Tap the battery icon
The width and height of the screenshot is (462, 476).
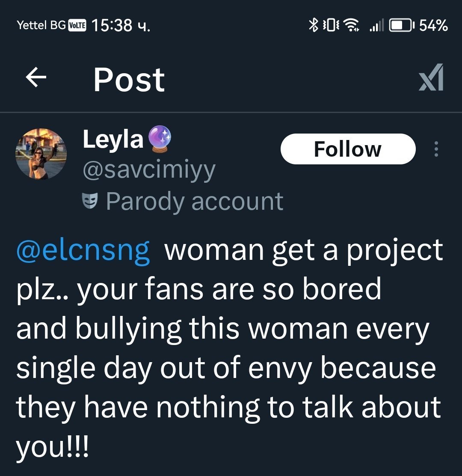click(402, 26)
